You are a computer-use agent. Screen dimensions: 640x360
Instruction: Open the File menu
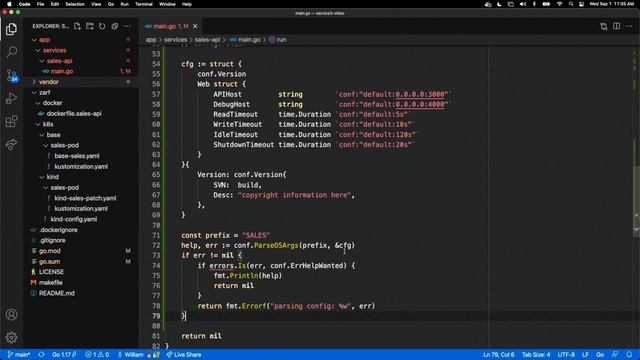point(40,4)
